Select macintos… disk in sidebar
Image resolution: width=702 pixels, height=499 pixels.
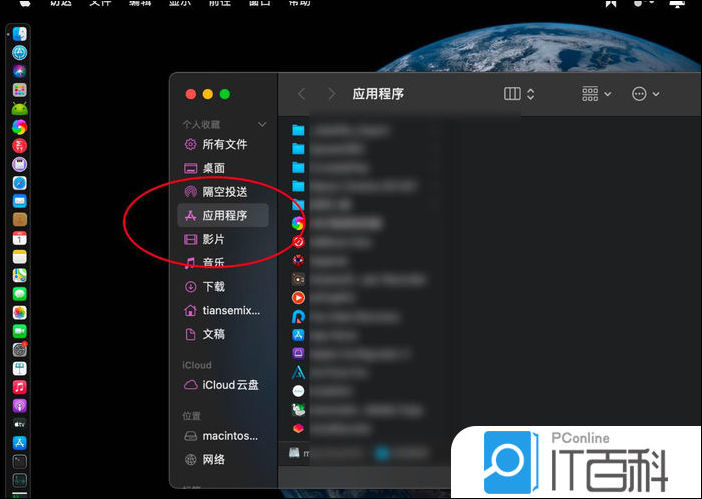click(x=222, y=436)
